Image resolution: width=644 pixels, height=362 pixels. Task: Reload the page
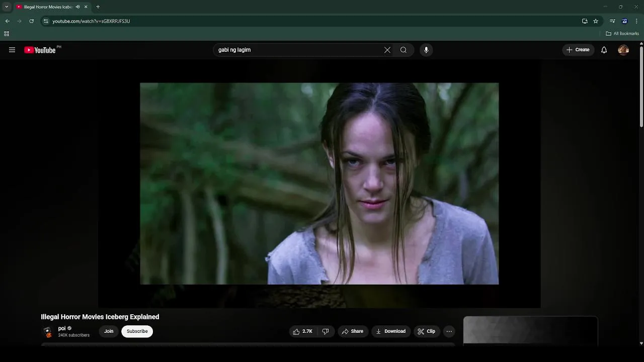32,21
